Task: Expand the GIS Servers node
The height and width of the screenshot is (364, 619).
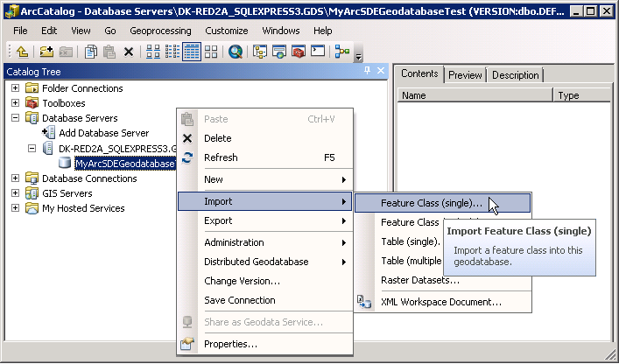Action: (16, 193)
